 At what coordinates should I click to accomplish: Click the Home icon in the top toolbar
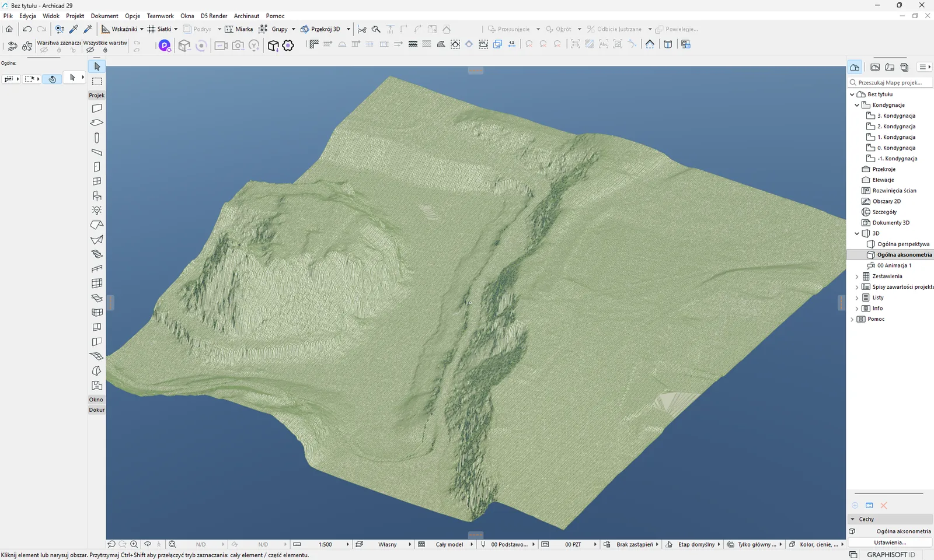[9, 29]
